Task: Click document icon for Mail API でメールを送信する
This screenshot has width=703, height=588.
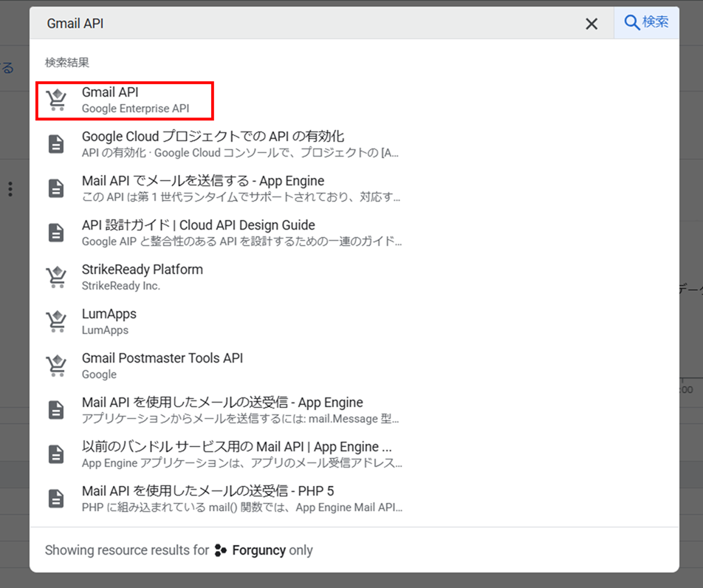Action: (x=56, y=188)
